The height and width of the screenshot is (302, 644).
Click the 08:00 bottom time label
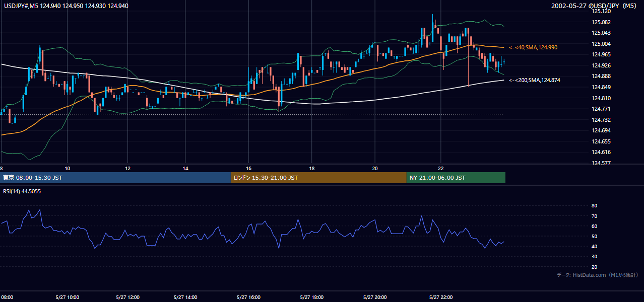point(7,297)
